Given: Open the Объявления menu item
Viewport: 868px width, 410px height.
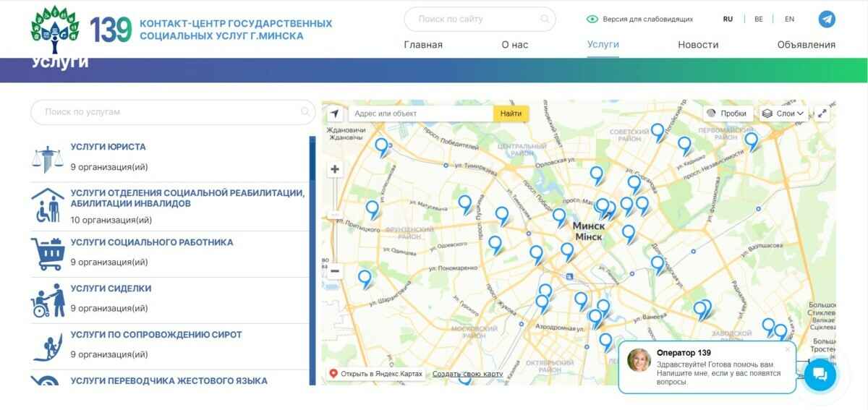Looking at the screenshot, I should [807, 45].
